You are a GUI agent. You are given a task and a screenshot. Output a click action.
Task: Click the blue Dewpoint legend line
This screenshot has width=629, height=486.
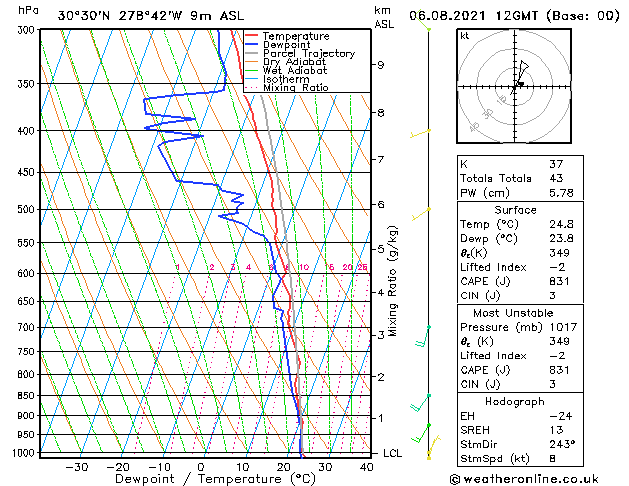point(252,45)
